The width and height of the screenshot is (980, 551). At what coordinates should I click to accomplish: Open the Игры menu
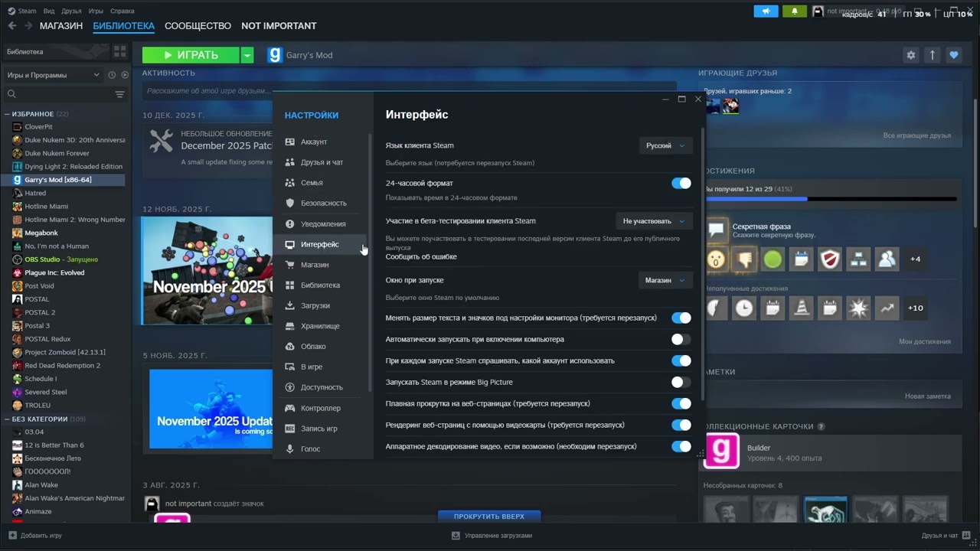(x=96, y=11)
